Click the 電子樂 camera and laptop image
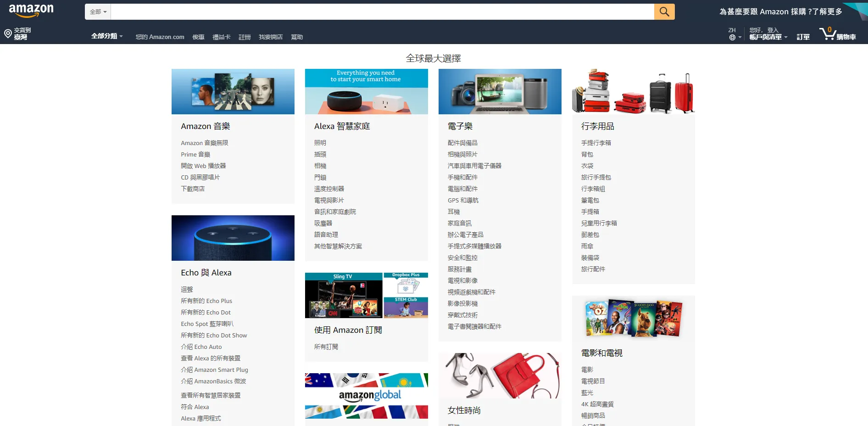 pyautogui.click(x=500, y=91)
